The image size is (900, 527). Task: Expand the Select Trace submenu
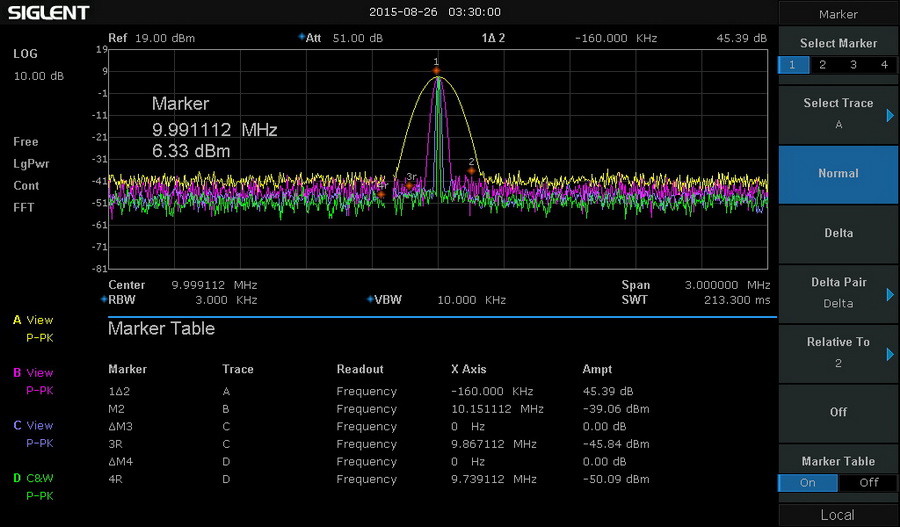coord(838,114)
